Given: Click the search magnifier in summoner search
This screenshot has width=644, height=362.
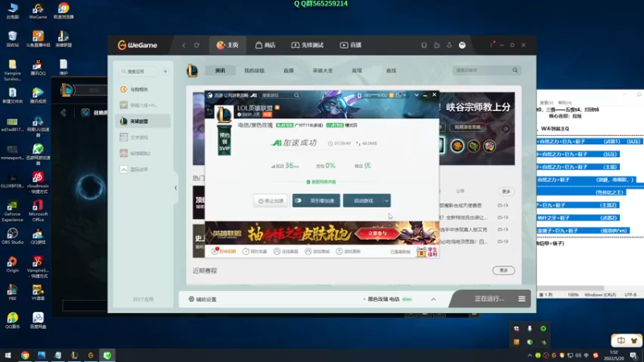Looking at the screenshot, I should (515, 70).
